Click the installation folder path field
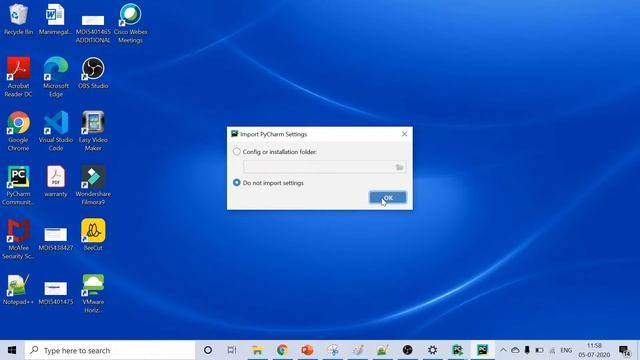640x360 pixels. (324, 167)
